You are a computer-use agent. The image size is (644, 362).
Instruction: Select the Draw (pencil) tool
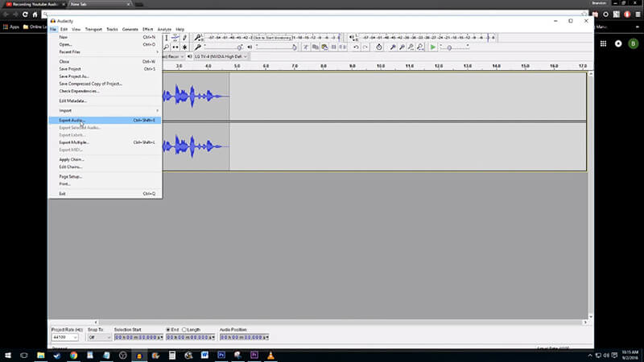pos(185,38)
